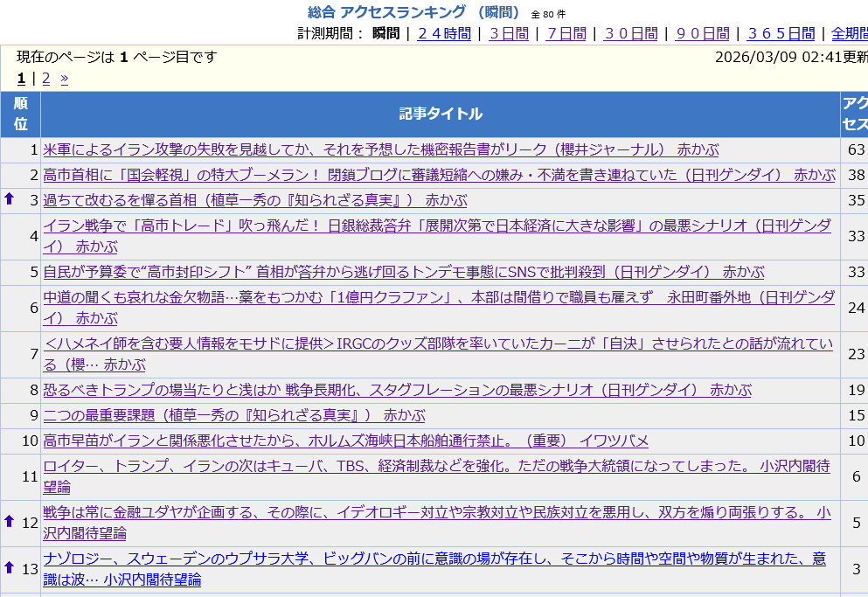Click the up arrow icon beside rank 12
Image resolution: width=868 pixels, height=597 pixels.
(10, 521)
